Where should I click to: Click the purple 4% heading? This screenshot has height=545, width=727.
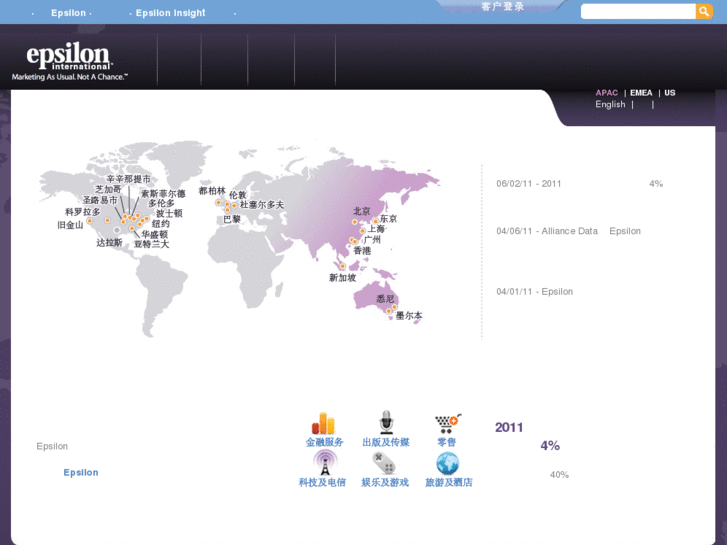click(550, 446)
